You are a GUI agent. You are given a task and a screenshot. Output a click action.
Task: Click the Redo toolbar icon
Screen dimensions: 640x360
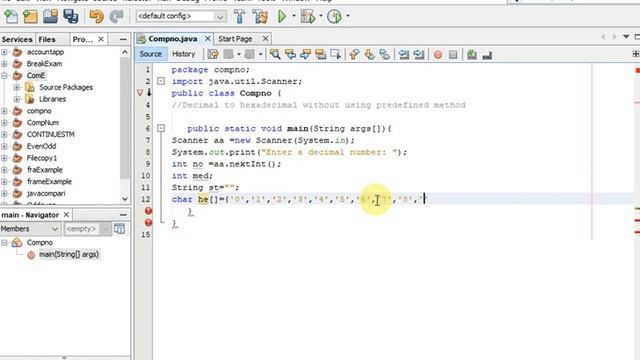tap(117, 16)
